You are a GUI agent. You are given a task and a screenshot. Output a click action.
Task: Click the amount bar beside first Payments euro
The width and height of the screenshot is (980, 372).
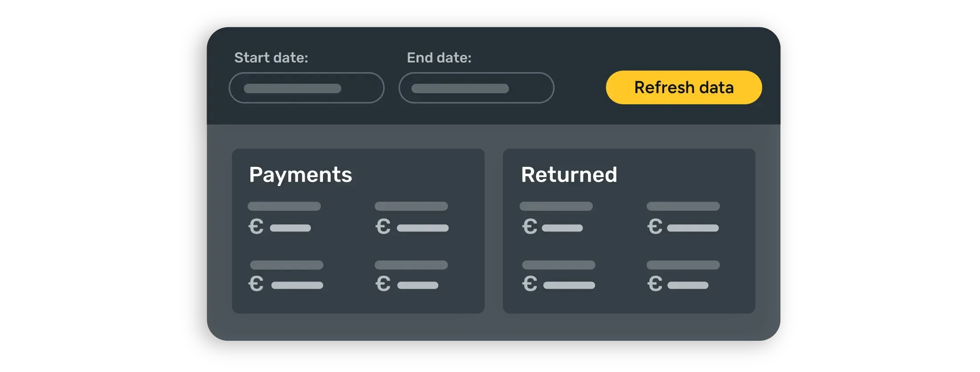click(x=290, y=228)
